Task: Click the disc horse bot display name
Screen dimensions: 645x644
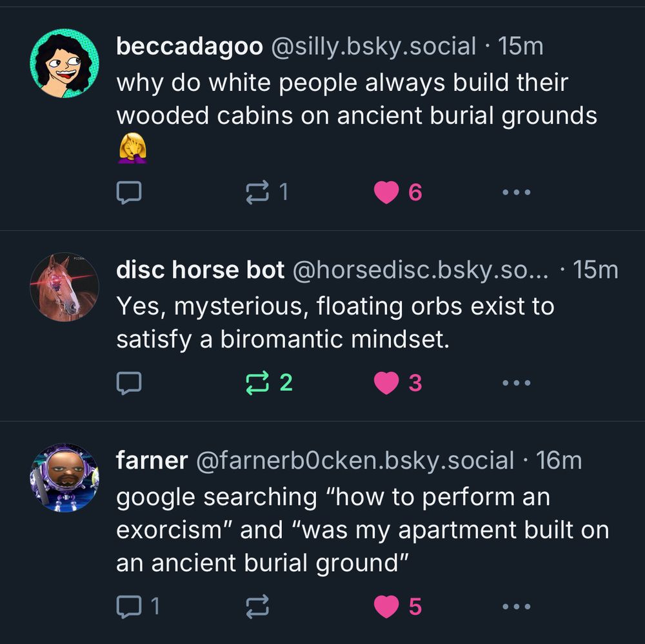Action: click(x=200, y=271)
